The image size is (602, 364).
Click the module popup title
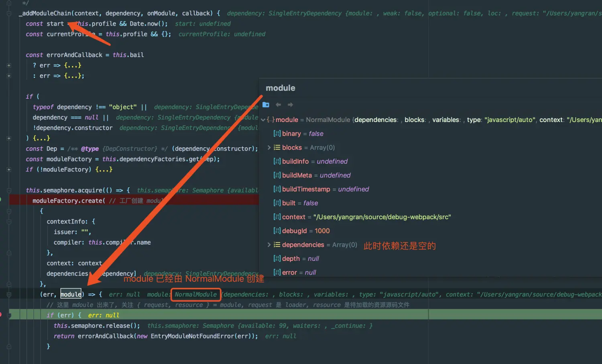(281, 88)
